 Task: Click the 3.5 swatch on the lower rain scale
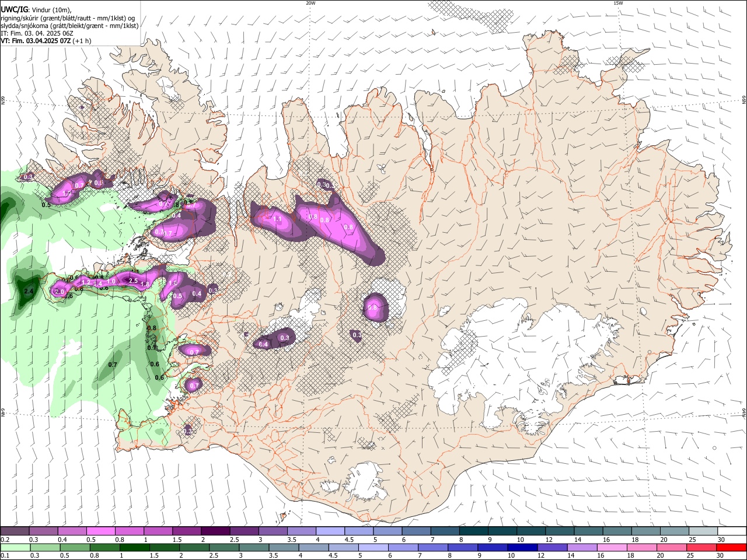pyautogui.click(x=284, y=547)
